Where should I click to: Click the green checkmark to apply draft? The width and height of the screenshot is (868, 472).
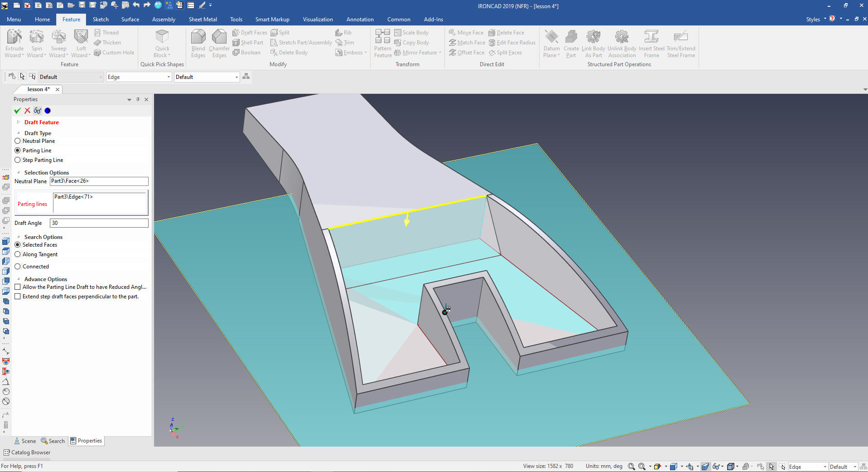tap(17, 111)
